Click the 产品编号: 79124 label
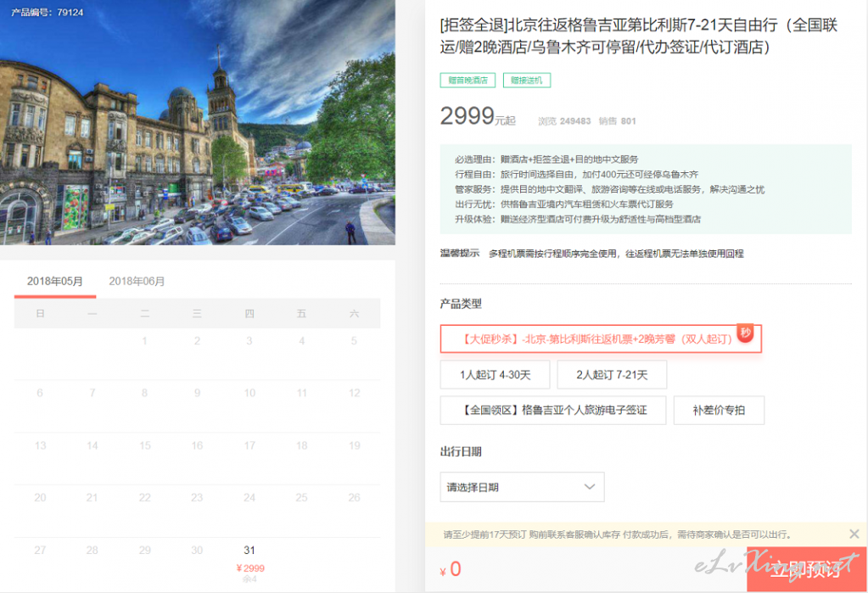The width and height of the screenshot is (868, 593). tap(48, 12)
